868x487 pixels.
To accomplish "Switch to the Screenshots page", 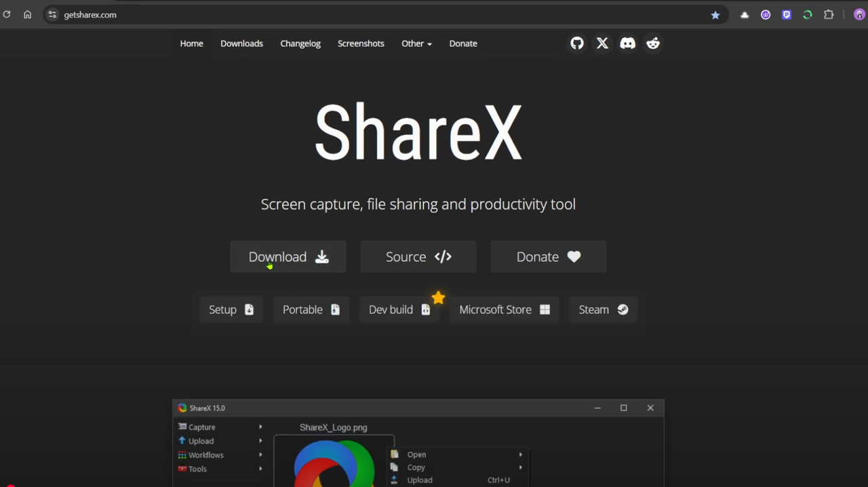I will [x=361, y=43].
